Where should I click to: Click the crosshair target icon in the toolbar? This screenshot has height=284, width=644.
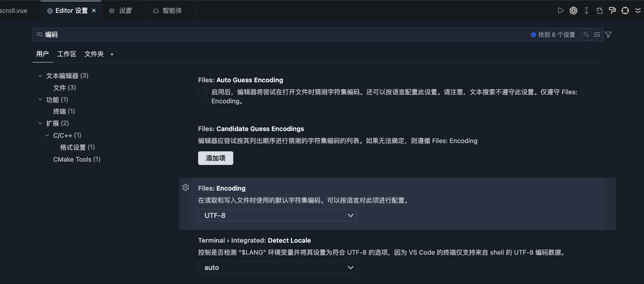625,11
